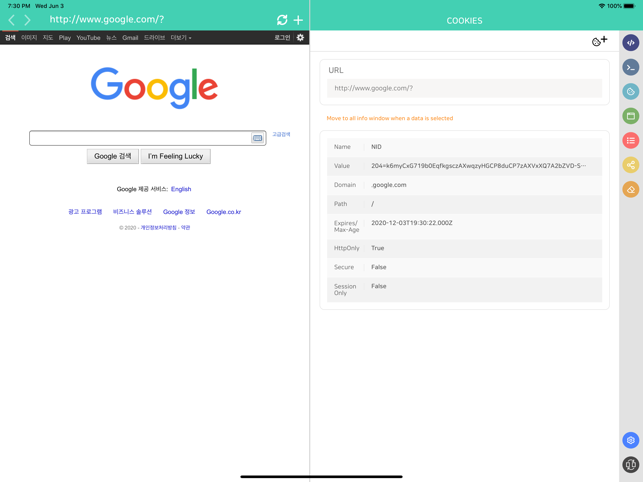Select the cookie Value row starting 204=
The image size is (643, 482).
pos(464,166)
